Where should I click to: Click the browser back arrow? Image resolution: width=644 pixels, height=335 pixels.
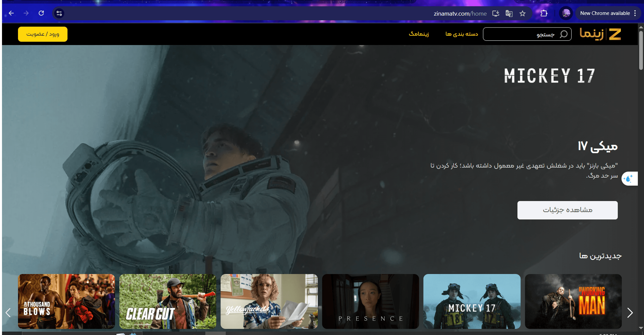point(11,13)
